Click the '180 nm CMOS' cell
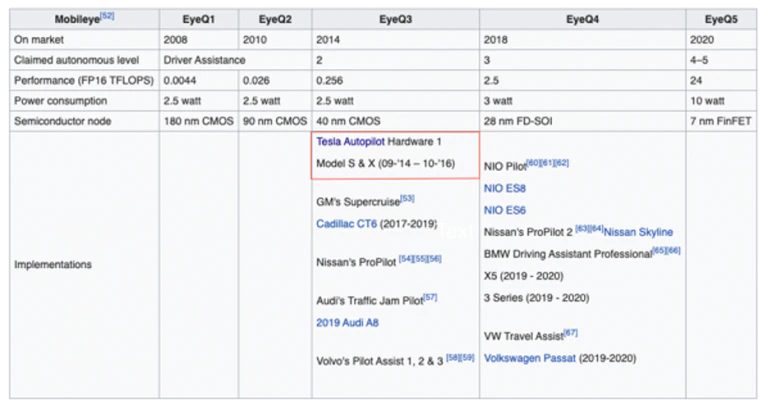This screenshot has height=402, width=768. pyautogui.click(x=198, y=121)
